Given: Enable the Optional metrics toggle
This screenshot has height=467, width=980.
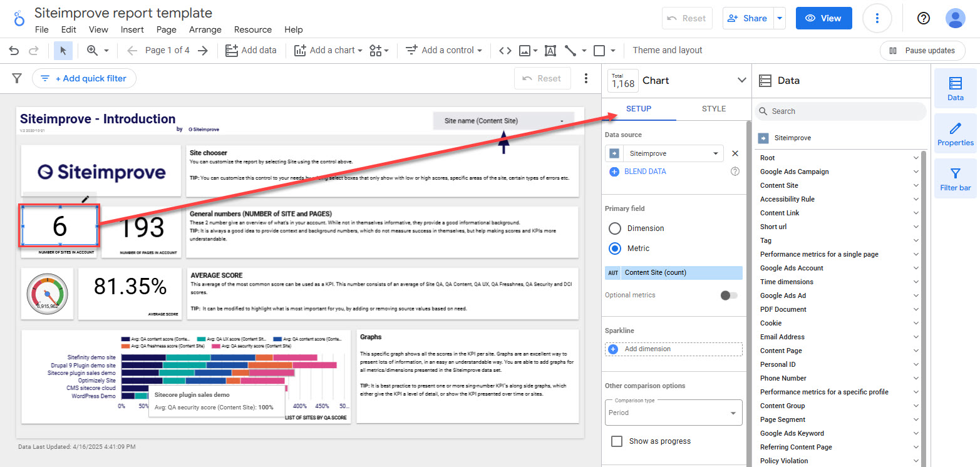Looking at the screenshot, I should pyautogui.click(x=728, y=294).
